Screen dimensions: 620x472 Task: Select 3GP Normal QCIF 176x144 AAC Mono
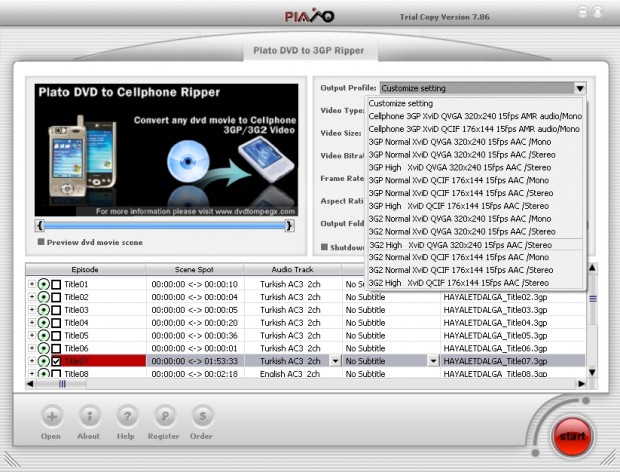click(475, 180)
